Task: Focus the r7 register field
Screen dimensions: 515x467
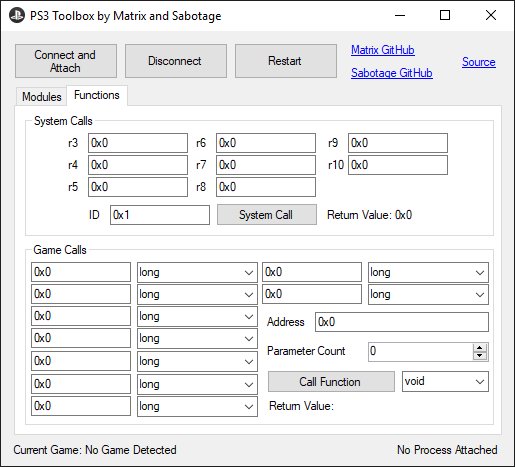Action: tap(266, 165)
